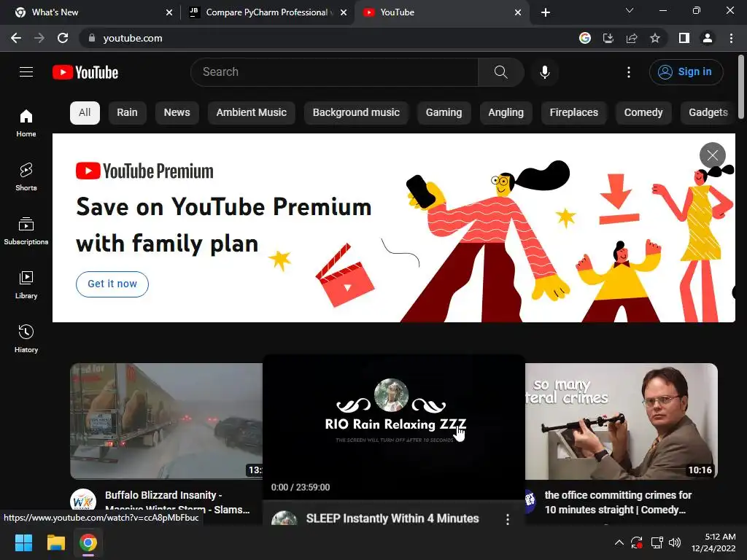Open Library in sidebar
747x560 pixels.
(26, 285)
